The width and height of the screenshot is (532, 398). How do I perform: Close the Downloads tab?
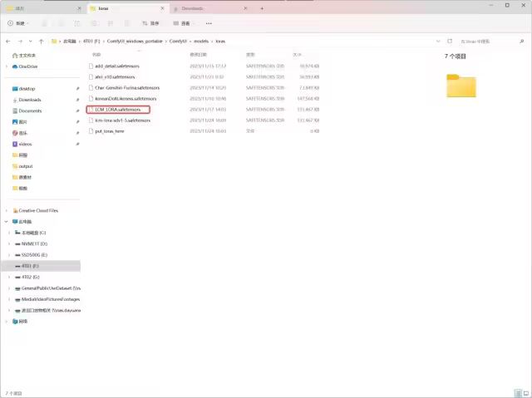coord(246,8)
